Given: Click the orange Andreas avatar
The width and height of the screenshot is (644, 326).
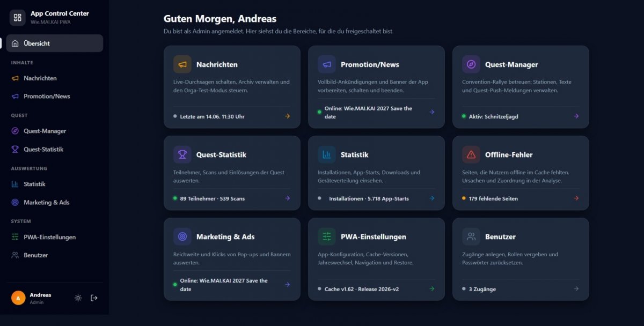Looking at the screenshot, I should (x=18, y=298).
